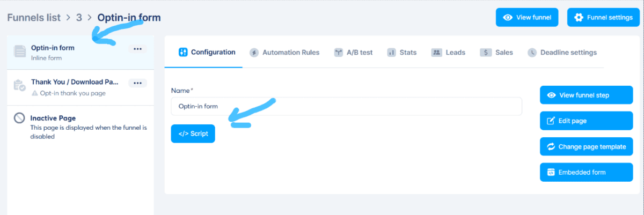Click the Optin-in form page icon in sidebar
The height and width of the screenshot is (215, 644).
(x=20, y=52)
